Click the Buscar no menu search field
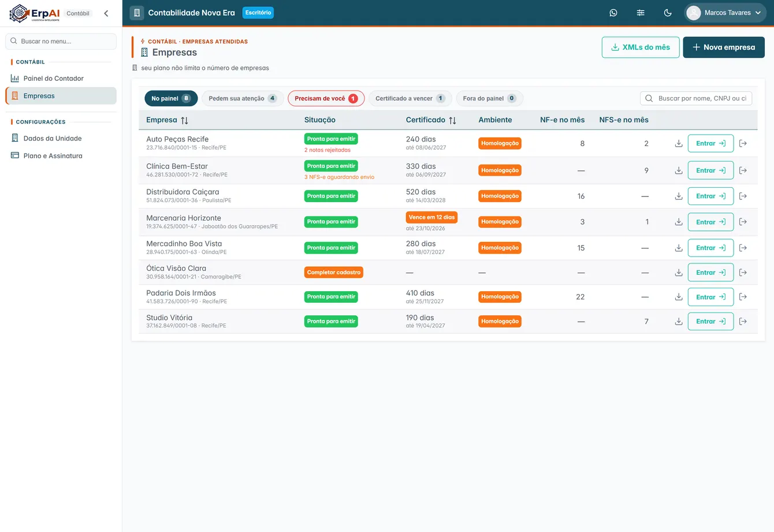 pyautogui.click(x=61, y=42)
